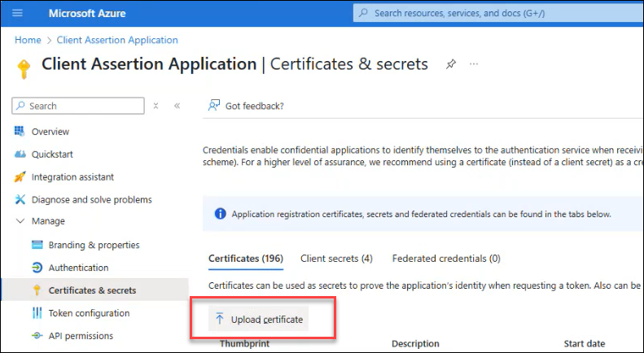Open the Overview menu item
This screenshot has height=353, width=644.
[50, 132]
